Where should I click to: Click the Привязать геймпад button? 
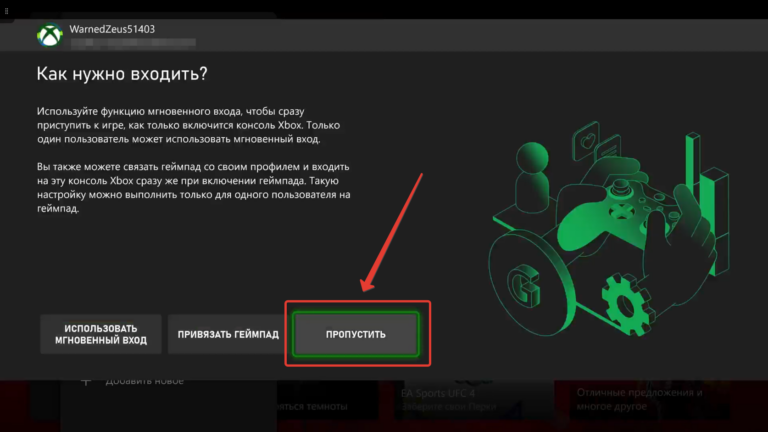(228, 335)
